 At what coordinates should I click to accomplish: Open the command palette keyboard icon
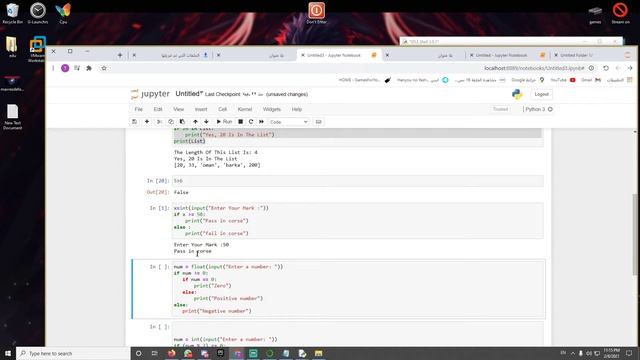point(318,122)
